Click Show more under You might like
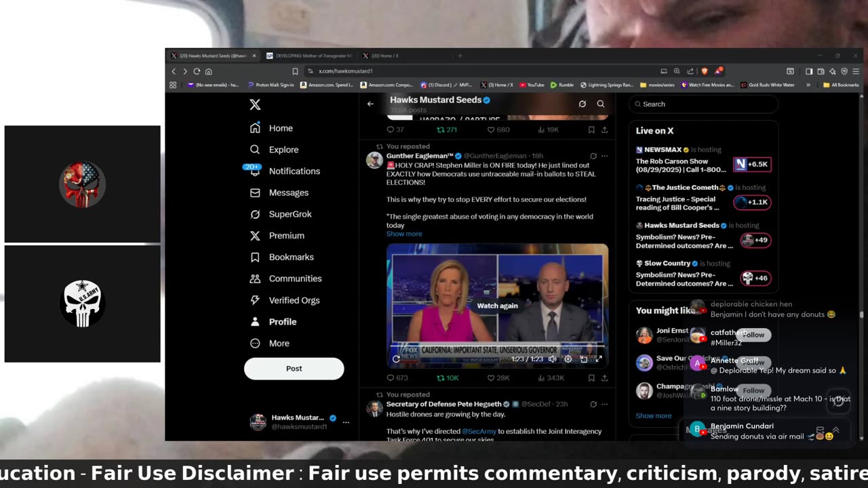Viewport: 868px width, 488px height. tap(654, 415)
